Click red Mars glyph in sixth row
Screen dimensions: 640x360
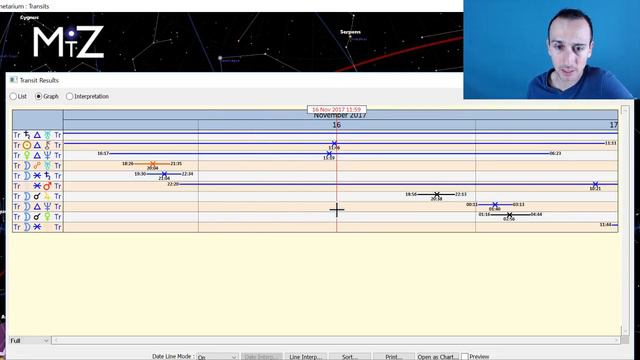tap(47, 186)
